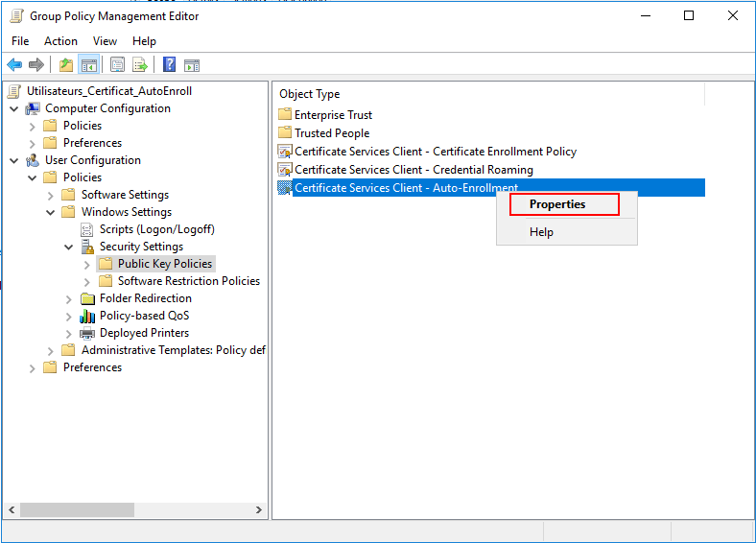Expand Policies under Computer Configuration
756x543 pixels.
point(33,127)
